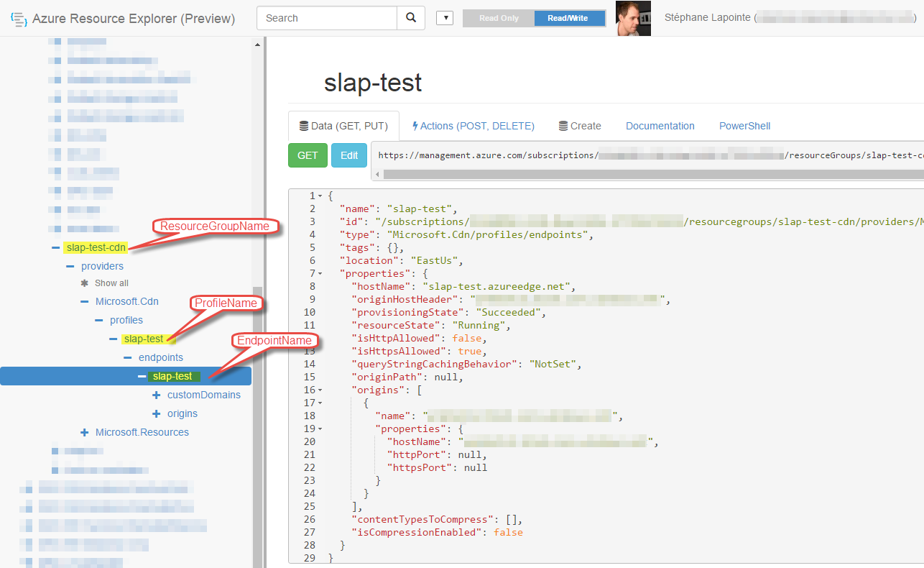This screenshot has width=924, height=568.
Task: Click the green GET button
Action: 308,155
